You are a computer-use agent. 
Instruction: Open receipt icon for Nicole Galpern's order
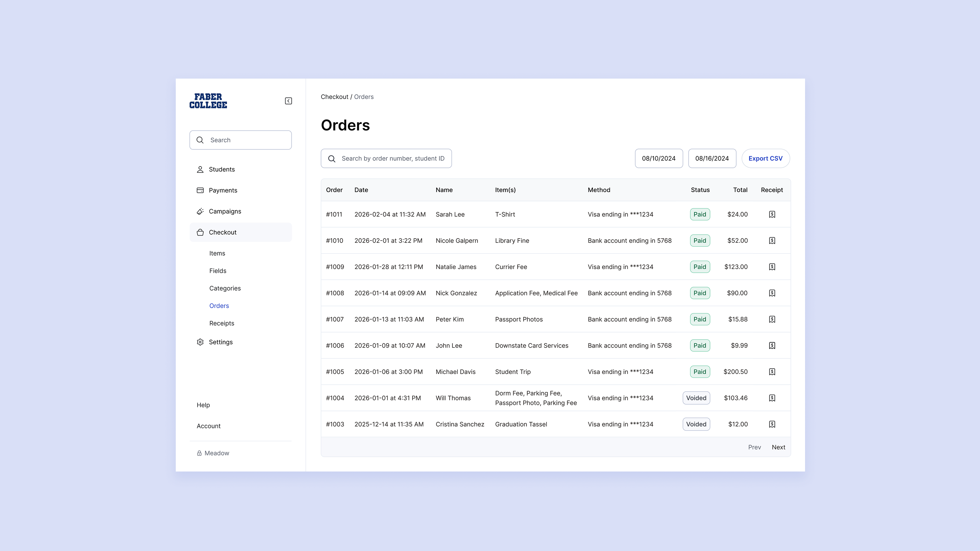click(772, 241)
